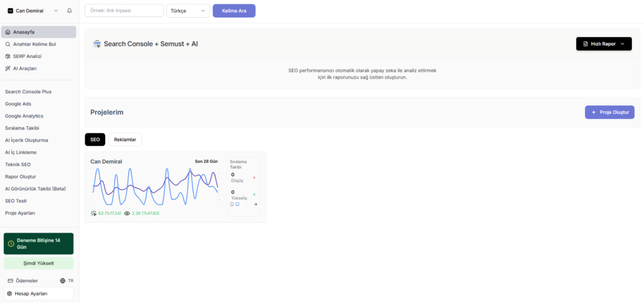This screenshot has width=644, height=303.
Task: Click the right arrow icon in Sıralama Takibi
Action: point(255,204)
